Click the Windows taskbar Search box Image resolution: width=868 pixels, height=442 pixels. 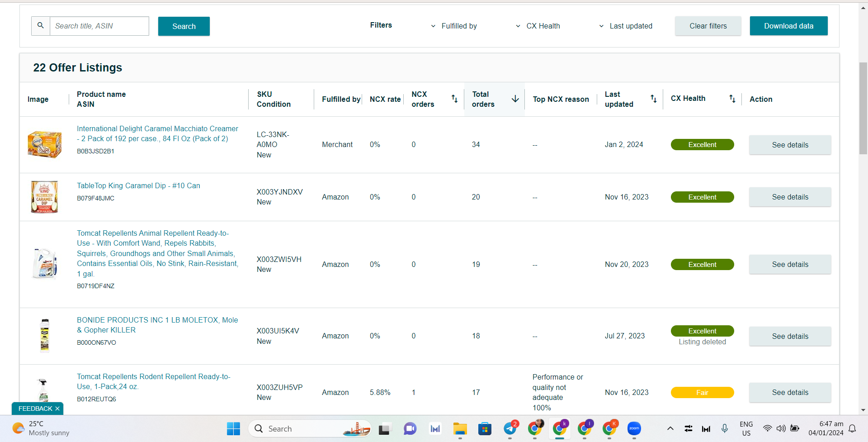tap(310, 428)
